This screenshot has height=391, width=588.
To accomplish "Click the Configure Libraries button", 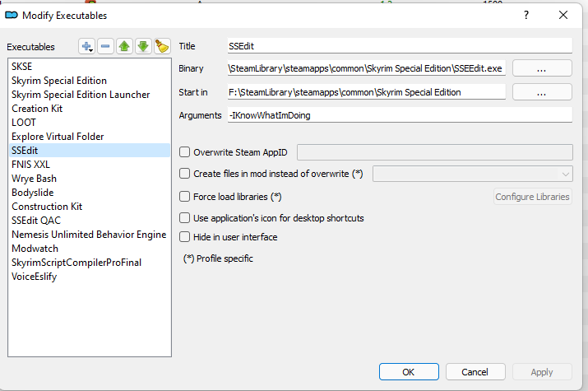I will tap(533, 197).
